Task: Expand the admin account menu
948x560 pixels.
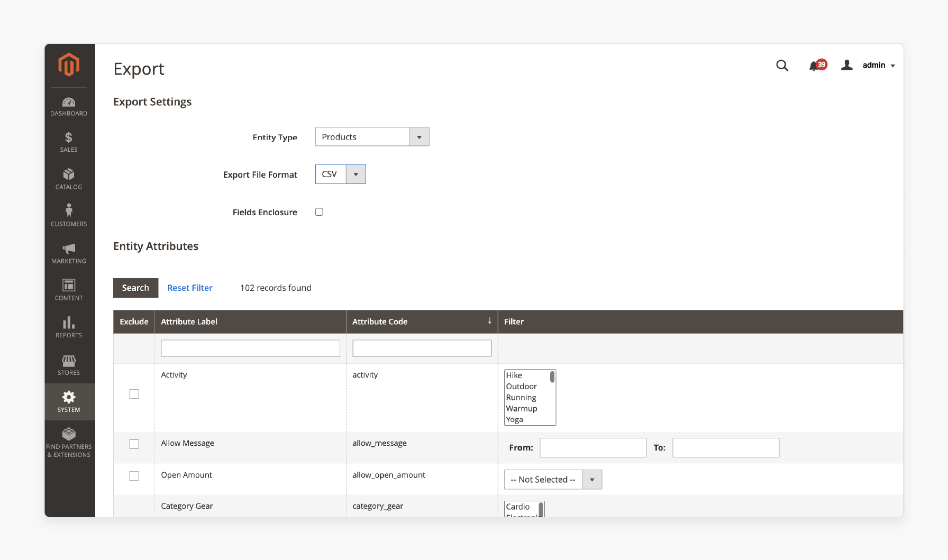Action: pos(879,66)
